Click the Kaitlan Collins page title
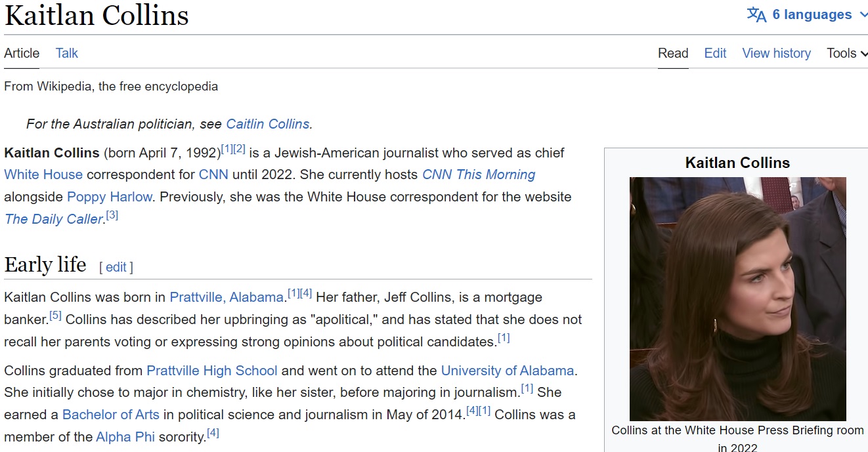Image resolution: width=868 pixels, height=452 pixels. click(x=97, y=16)
